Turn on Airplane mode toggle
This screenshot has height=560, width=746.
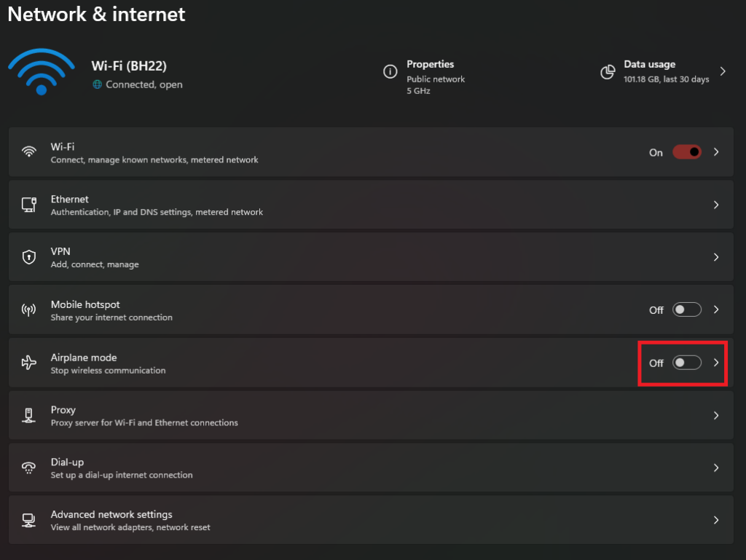[x=686, y=362]
